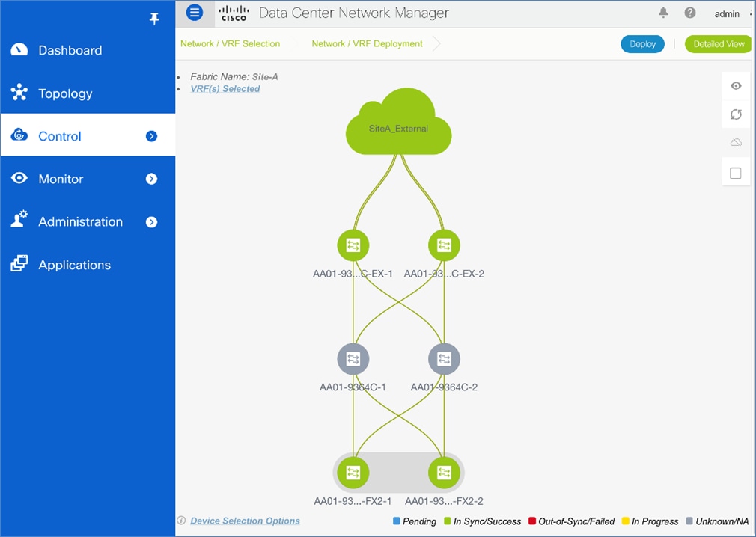Select the Control menu item
This screenshot has height=537, width=756.
point(88,136)
